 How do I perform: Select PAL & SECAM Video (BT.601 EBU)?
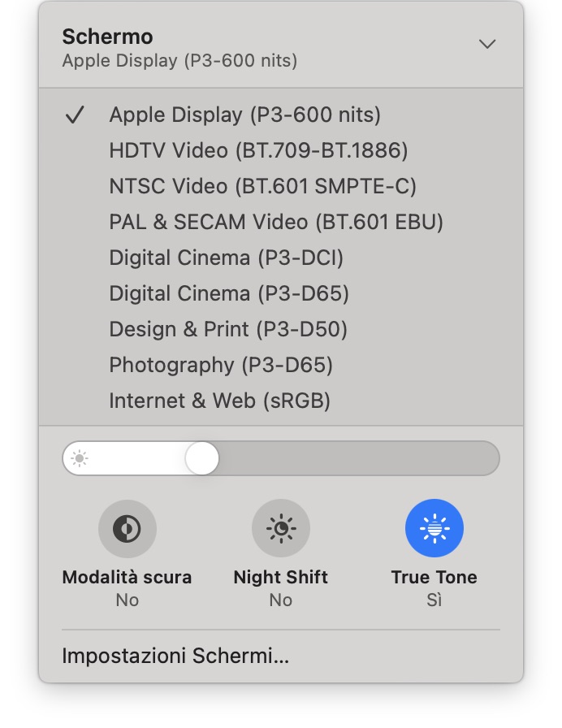coord(276,222)
